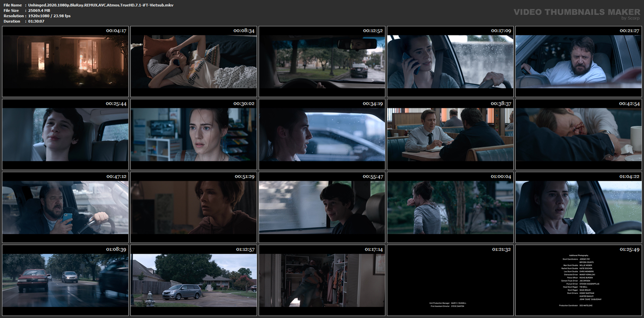Open the thumbnail at 00:42:54
Image resolution: width=644 pixels, height=318 pixels.
point(579,134)
